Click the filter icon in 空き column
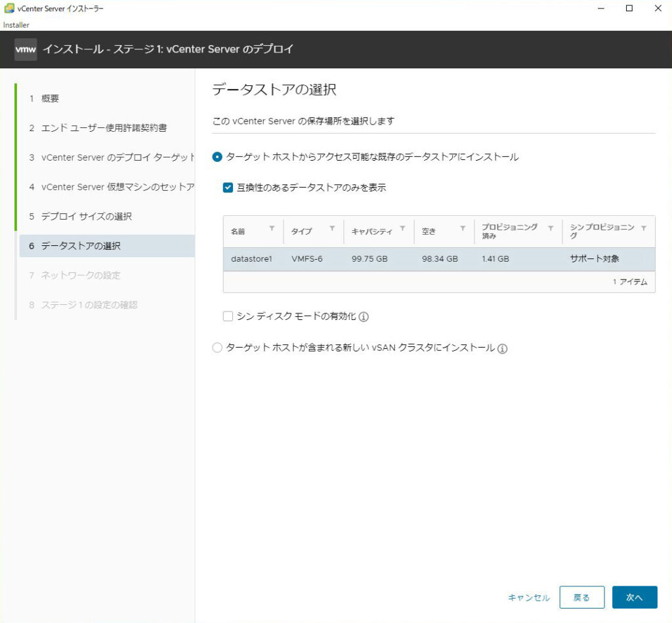This screenshot has width=672, height=623. point(463,228)
